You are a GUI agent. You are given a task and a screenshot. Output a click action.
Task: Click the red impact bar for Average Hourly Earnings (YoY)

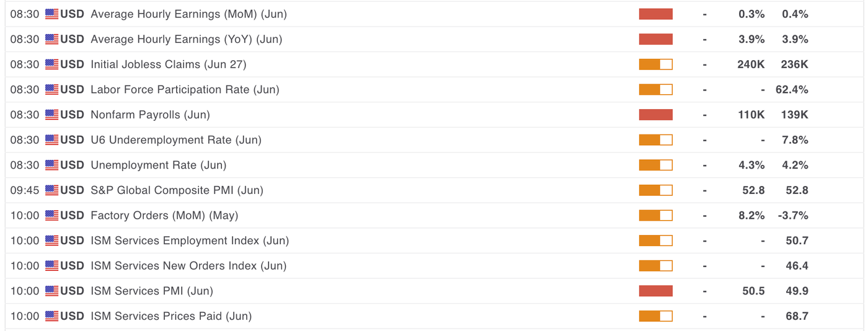point(656,39)
